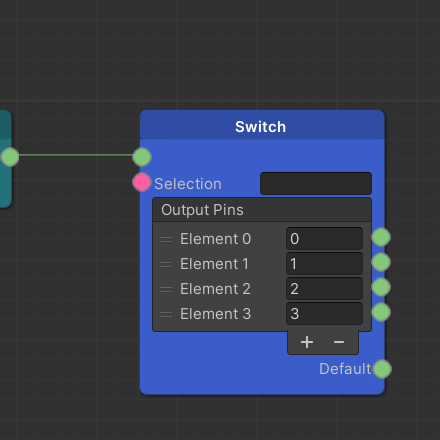Click the output pin on the teal node
Viewport: 440px width, 440px height.
click(x=10, y=157)
